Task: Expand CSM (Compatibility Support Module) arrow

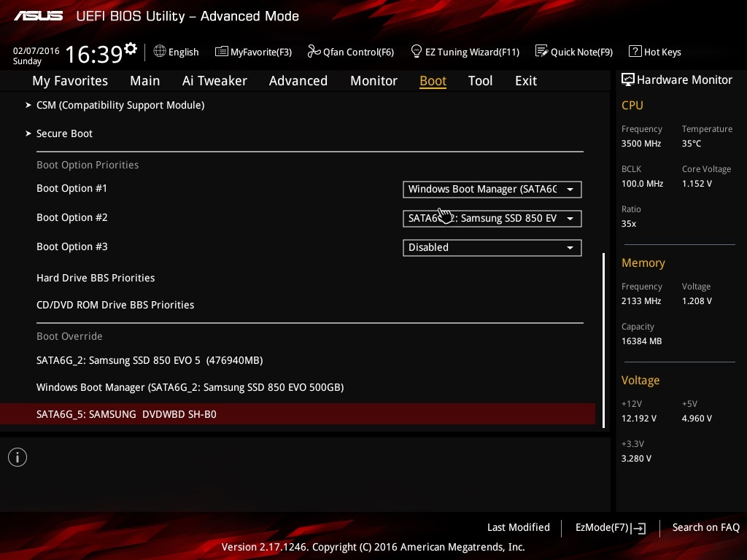Action: point(28,105)
